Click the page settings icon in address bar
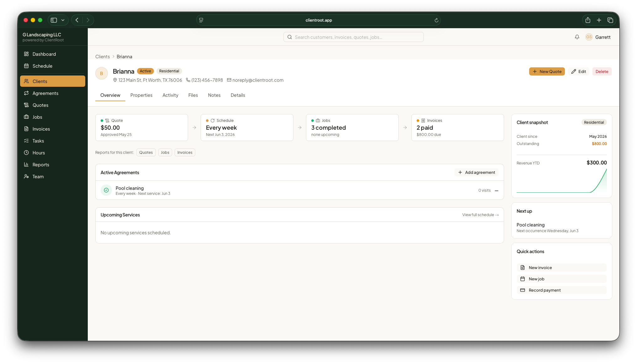This screenshot has width=637, height=364. tap(201, 20)
